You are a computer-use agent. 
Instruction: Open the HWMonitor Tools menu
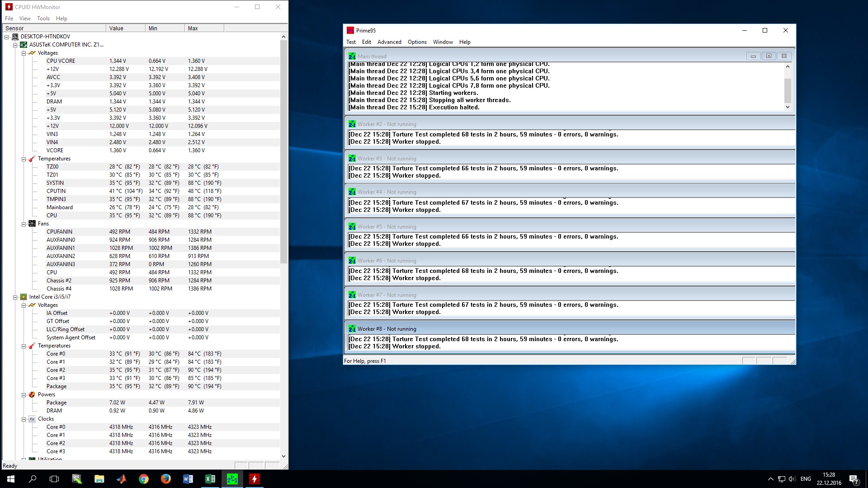43,19
